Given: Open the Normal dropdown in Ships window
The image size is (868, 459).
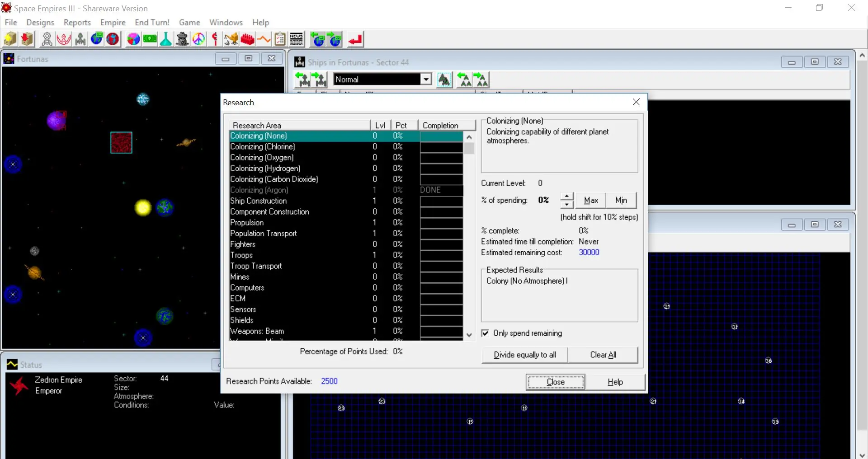Looking at the screenshot, I should (426, 79).
